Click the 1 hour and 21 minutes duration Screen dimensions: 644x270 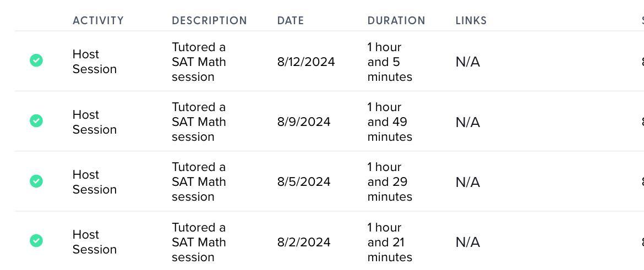(x=390, y=242)
